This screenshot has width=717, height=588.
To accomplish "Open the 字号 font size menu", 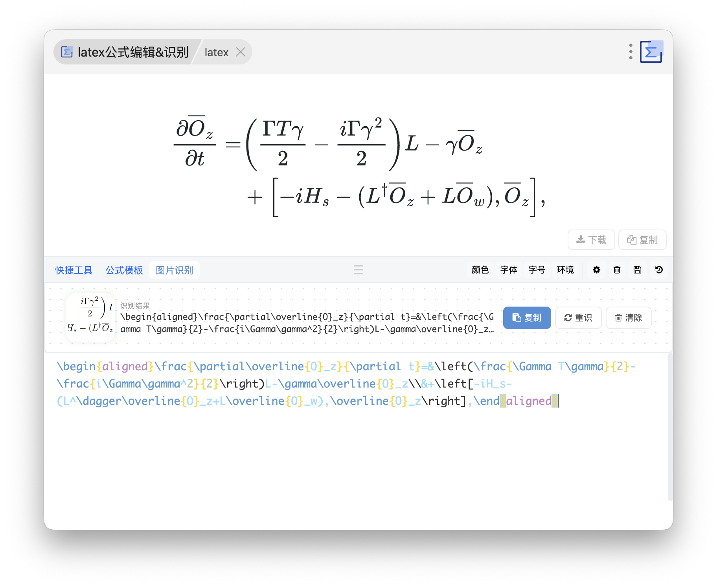I will pos(537,270).
